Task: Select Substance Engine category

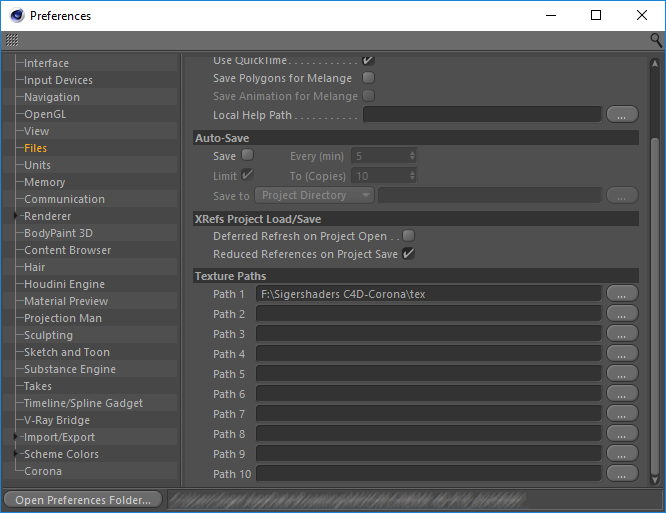Action: tap(70, 369)
